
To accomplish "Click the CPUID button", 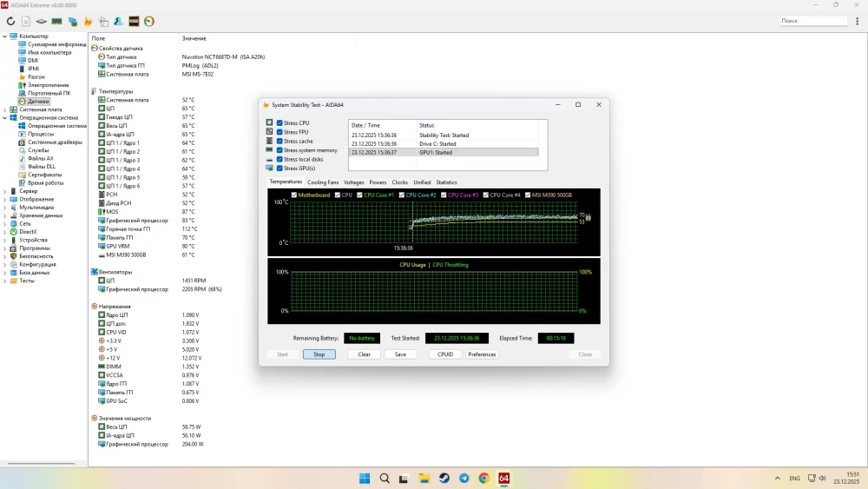I will 445,354.
